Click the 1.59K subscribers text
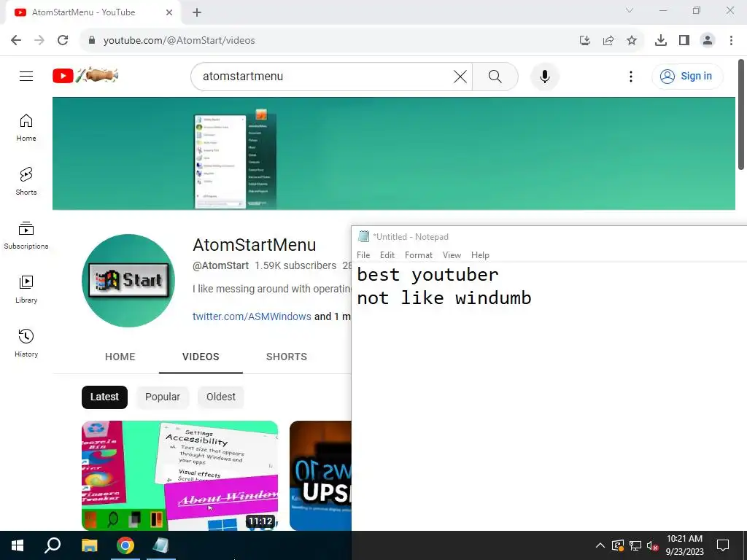747x560 pixels. pyautogui.click(x=295, y=265)
